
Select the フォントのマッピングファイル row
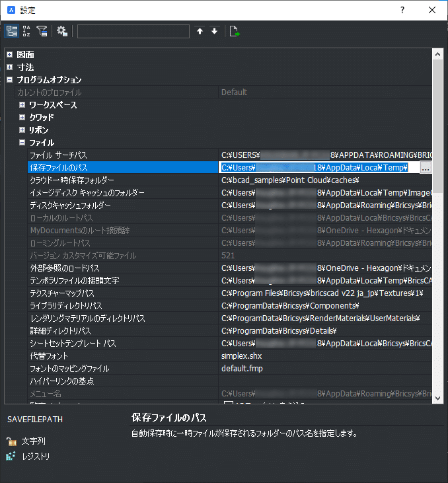click(x=229, y=369)
